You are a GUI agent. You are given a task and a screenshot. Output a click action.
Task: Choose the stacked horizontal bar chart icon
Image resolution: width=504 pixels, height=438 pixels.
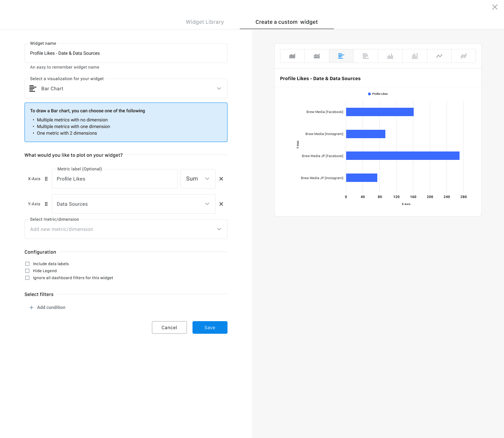point(366,56)
